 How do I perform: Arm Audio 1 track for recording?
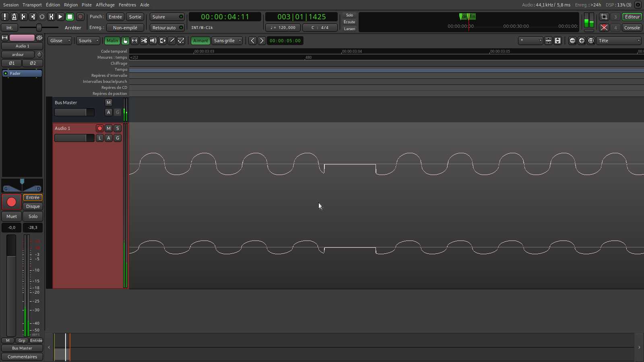[x=100, y=128]
